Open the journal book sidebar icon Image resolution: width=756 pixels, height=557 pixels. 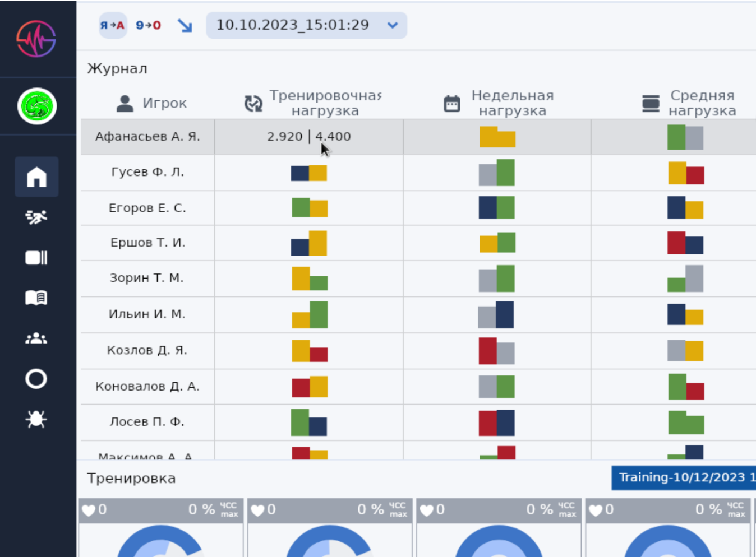tap(36, 298)
